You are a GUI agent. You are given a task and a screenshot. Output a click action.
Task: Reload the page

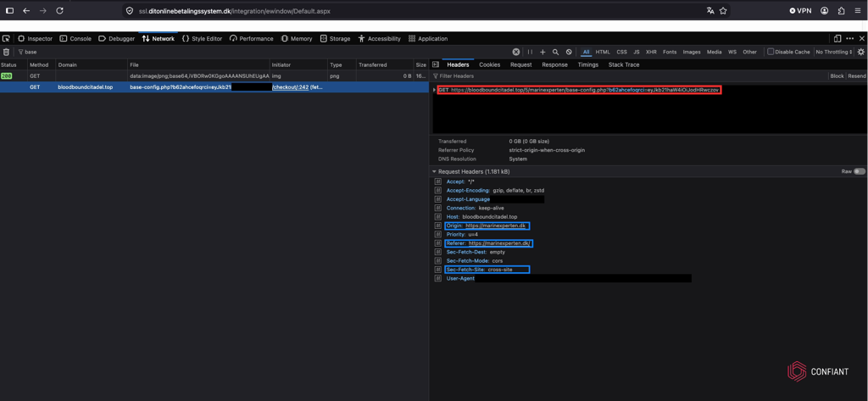(x=60, y=10)
